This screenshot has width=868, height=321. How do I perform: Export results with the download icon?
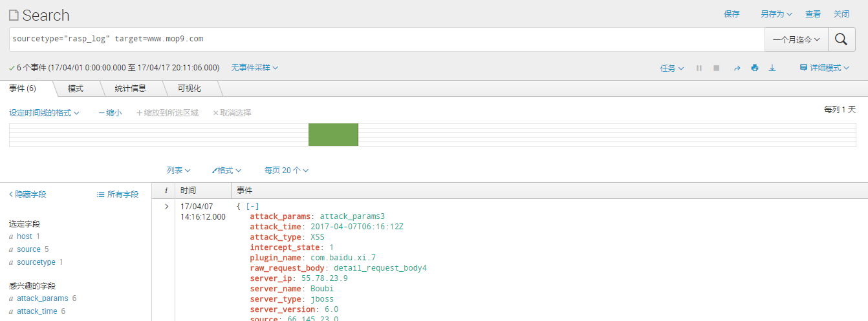coord(772,68)
